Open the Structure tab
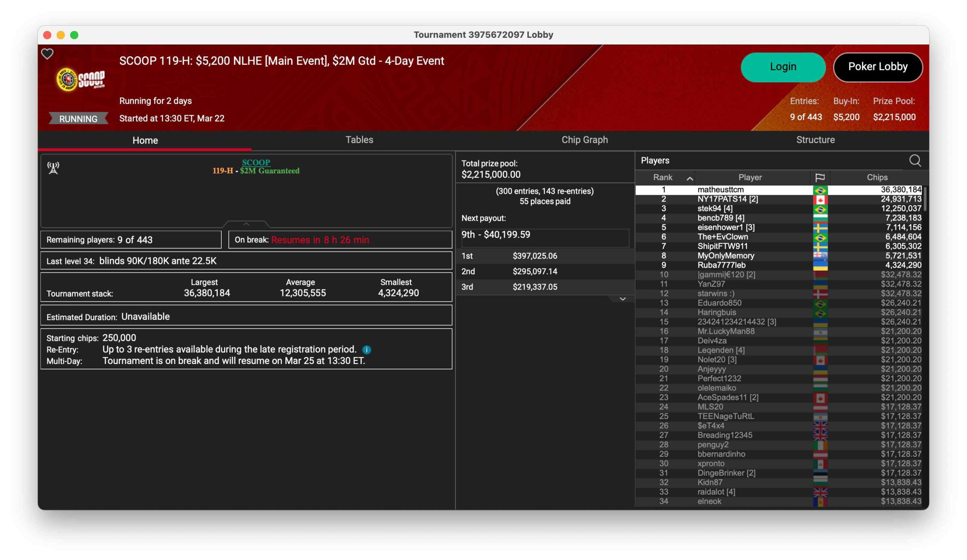The height and width of the screenshot is (560, 967). click(815, 140)
